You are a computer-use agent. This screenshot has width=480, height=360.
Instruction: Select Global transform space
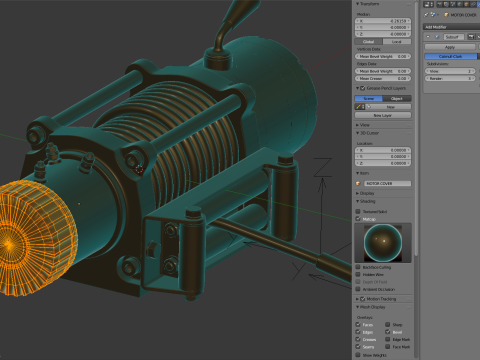[x=368, y=42]
